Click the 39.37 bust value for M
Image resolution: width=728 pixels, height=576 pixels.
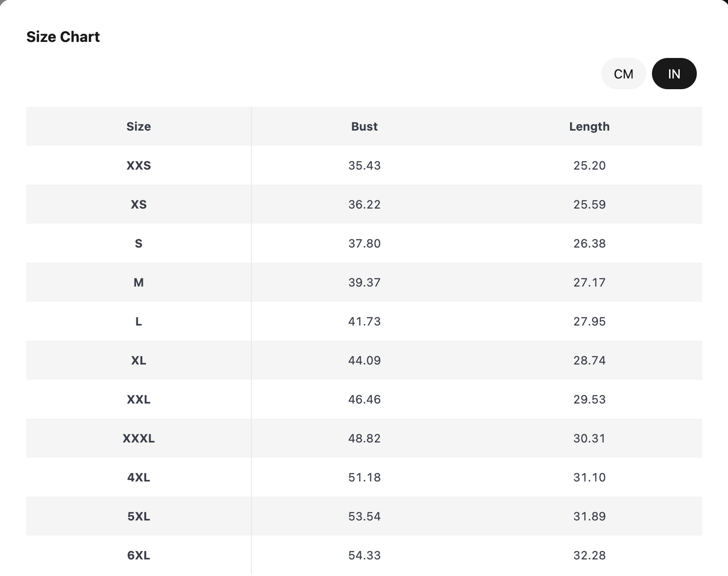(364, 283)
